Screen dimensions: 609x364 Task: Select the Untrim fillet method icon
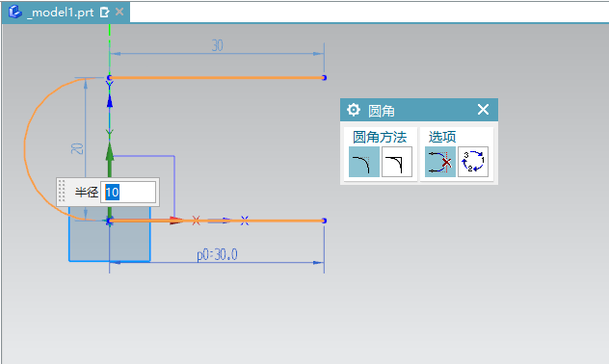pyautogui.click(x=397, y=162)
